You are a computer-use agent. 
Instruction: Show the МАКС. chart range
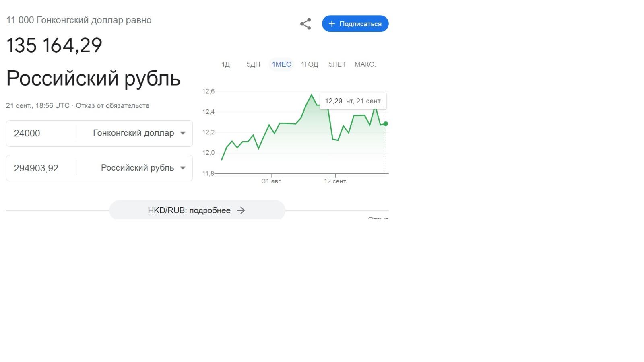tap(365, 64)
